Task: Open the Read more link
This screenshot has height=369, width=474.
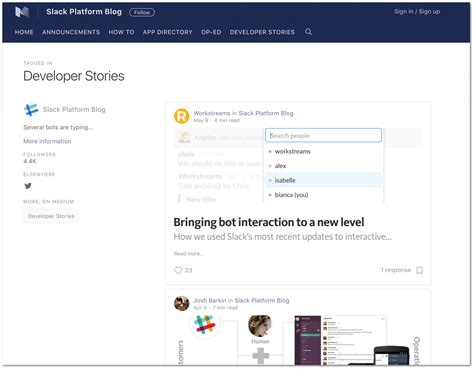Action: coord(189,254)
